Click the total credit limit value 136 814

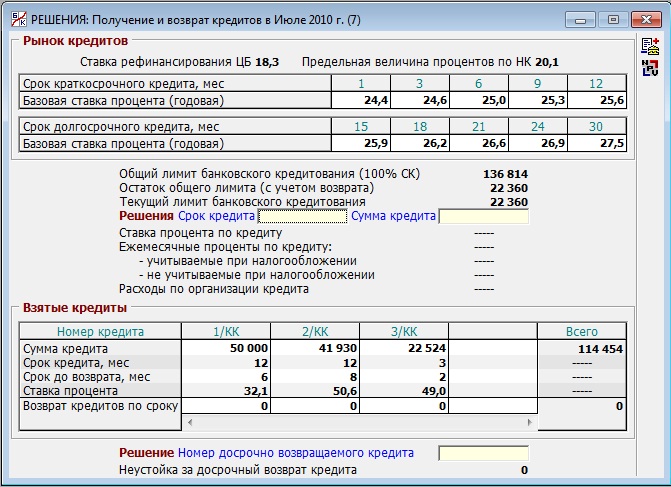click(505, 174)
